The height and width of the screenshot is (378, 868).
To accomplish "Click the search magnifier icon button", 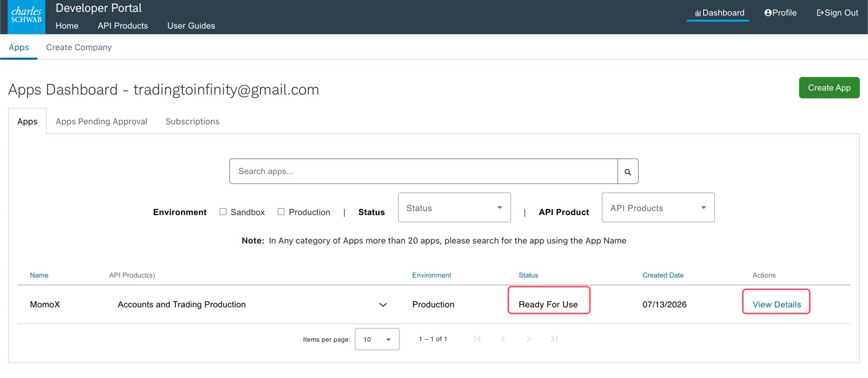I will pos(628,172).
